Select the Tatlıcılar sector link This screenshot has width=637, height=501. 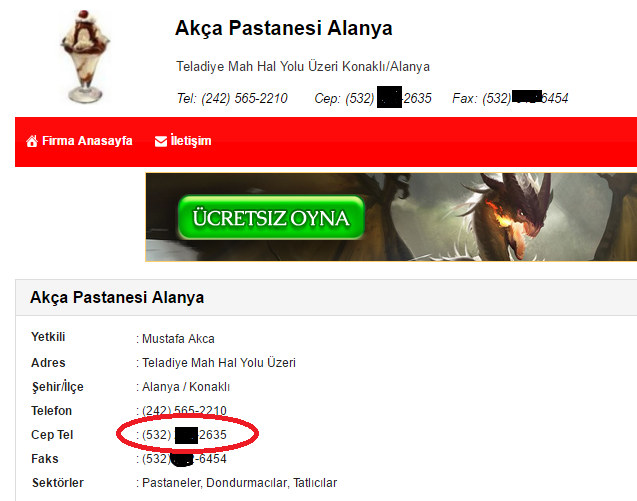point(315,483)
